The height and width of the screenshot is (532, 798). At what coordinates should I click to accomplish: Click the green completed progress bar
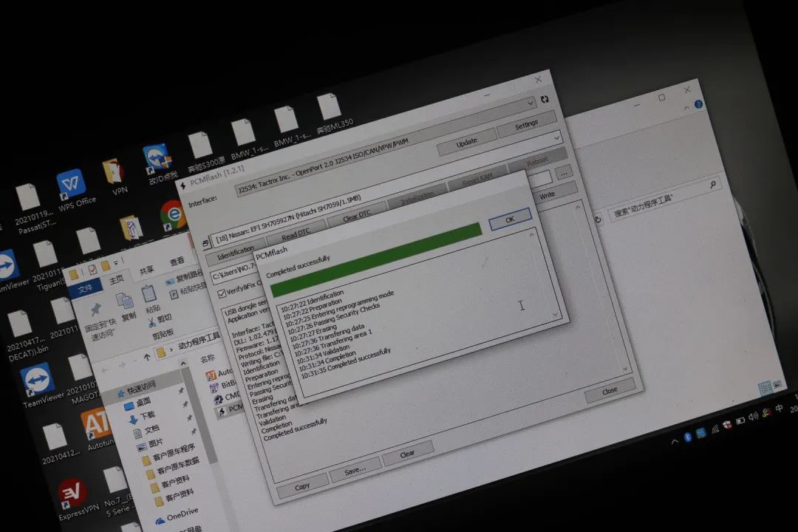coord(377,261)
